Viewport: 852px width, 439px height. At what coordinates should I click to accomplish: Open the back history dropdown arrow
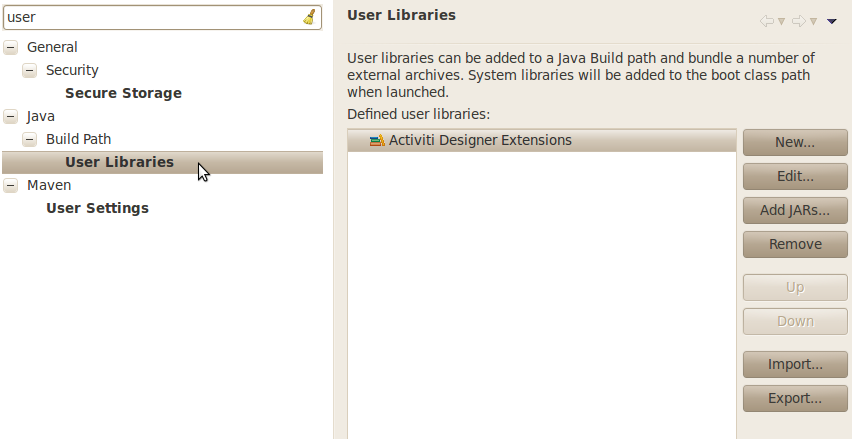coord(782,21)
